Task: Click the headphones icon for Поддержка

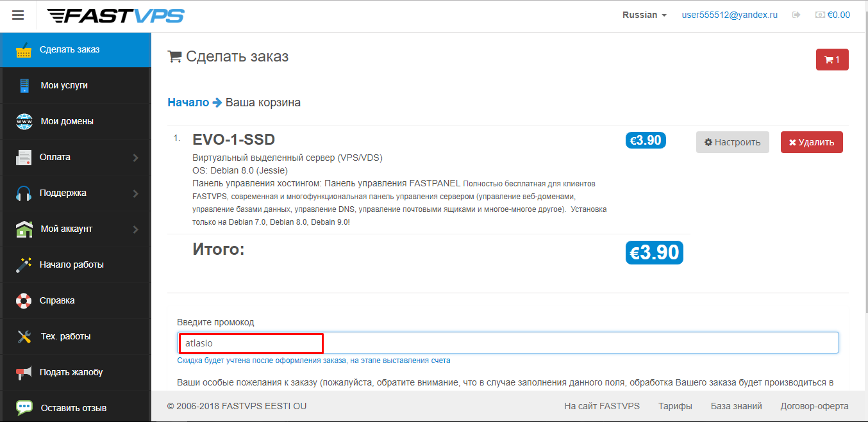Action: coord(24,193)
